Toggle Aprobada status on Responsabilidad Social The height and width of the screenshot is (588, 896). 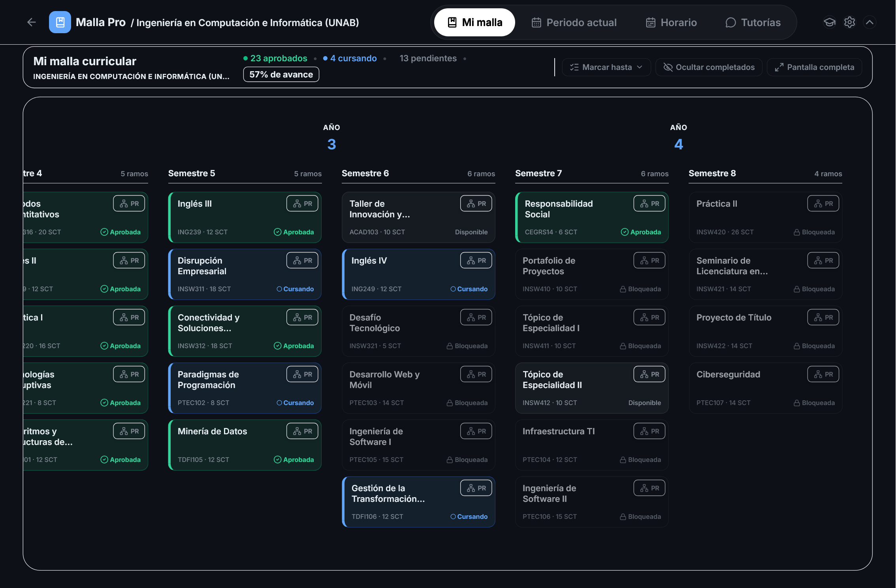tap(641, 232)
